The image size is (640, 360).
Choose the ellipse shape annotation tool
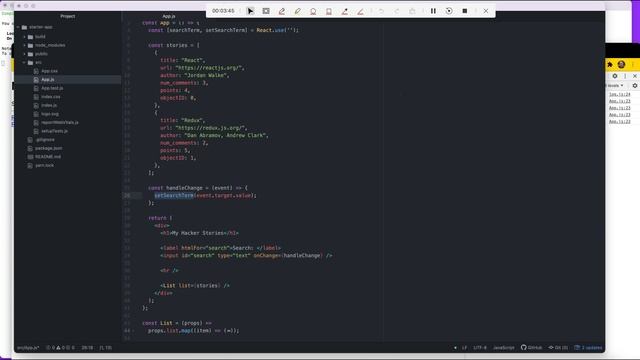coord(313,11)
